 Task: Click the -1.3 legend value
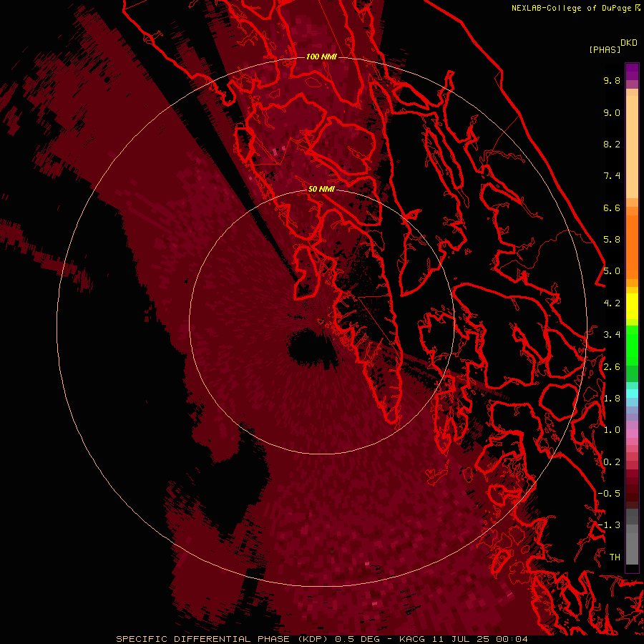[x=609, y=525]
